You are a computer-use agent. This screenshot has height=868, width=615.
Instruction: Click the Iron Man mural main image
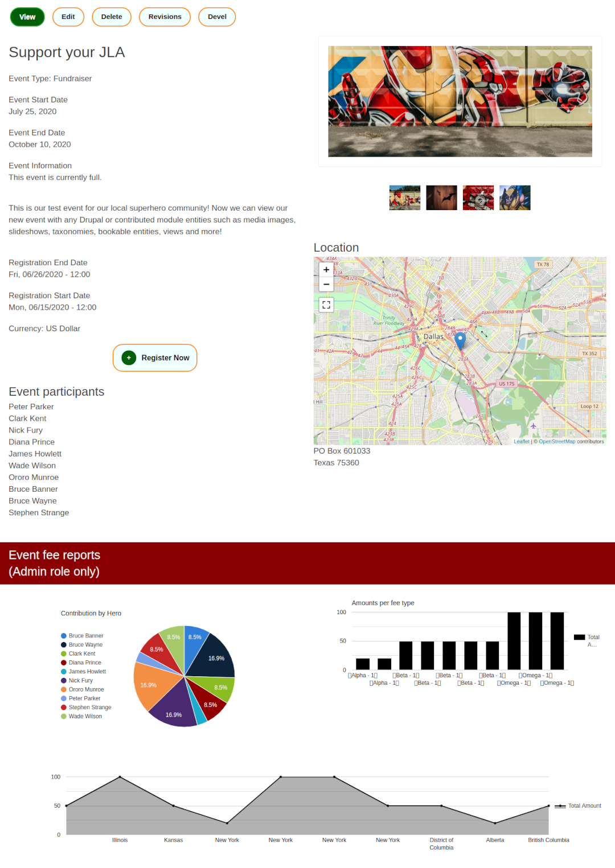tap(460, 101)
